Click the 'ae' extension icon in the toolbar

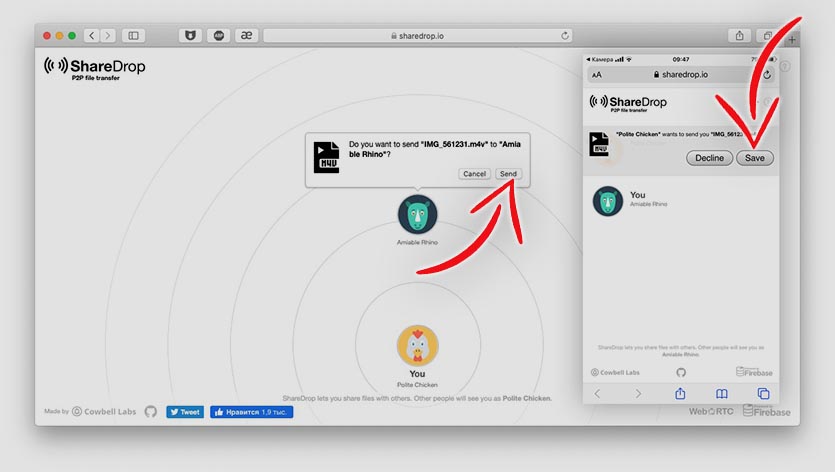click(x=247, y=36)
